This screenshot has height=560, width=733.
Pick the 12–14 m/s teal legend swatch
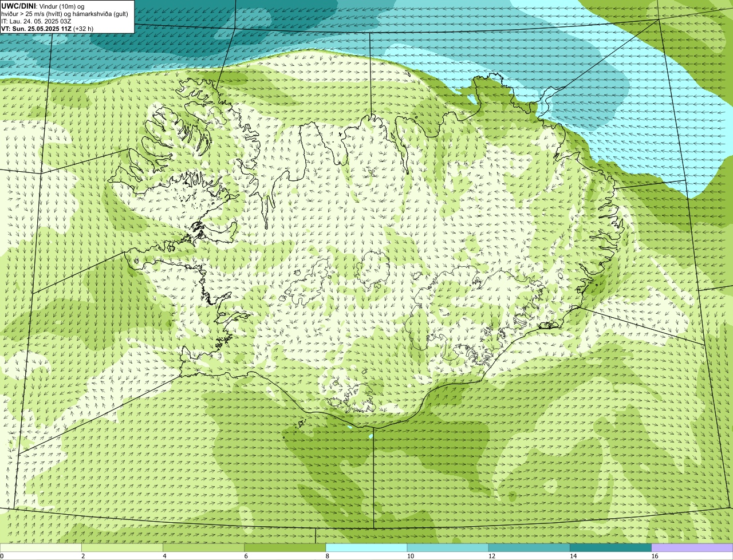click(x=529, y=547)
